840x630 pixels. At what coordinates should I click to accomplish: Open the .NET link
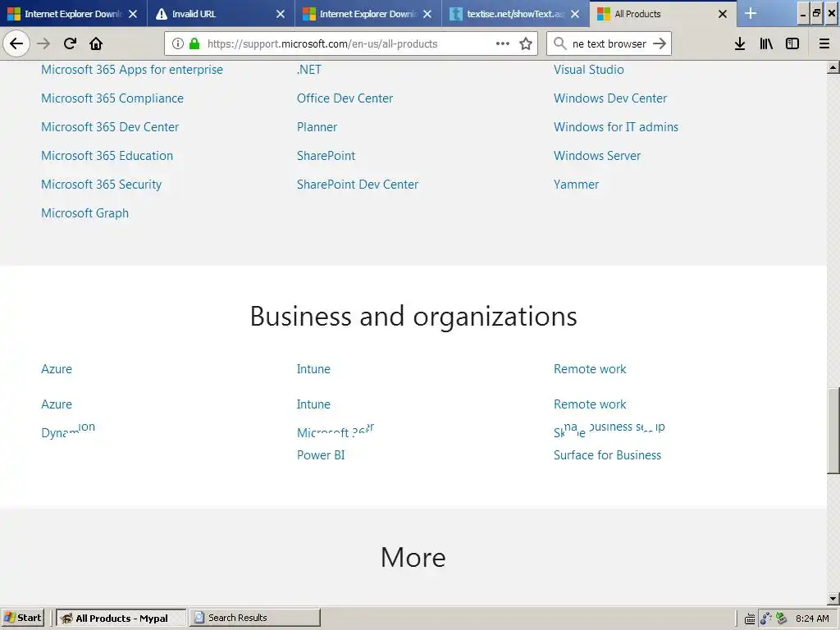[309, 70]
